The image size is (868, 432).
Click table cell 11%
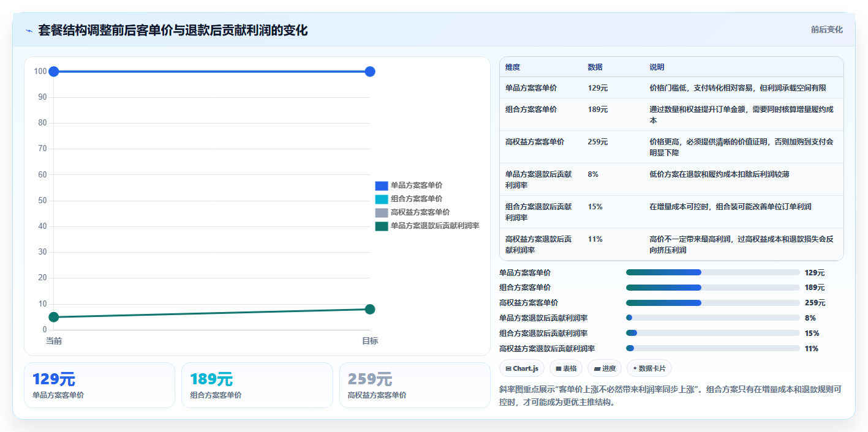pos(595,239)
